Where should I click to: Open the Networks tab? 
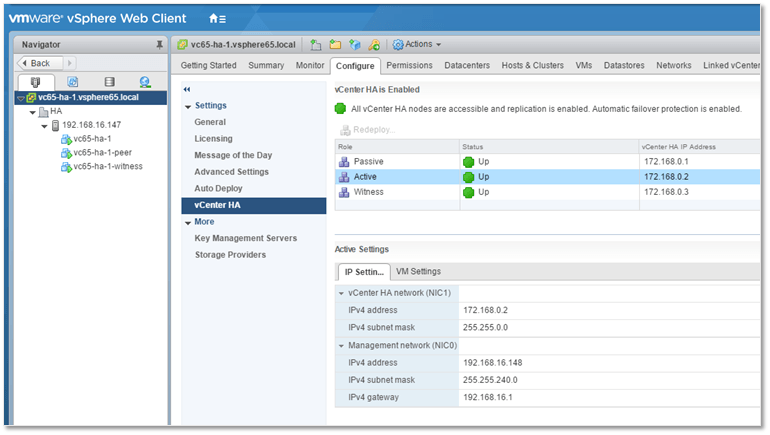[673, 65]
